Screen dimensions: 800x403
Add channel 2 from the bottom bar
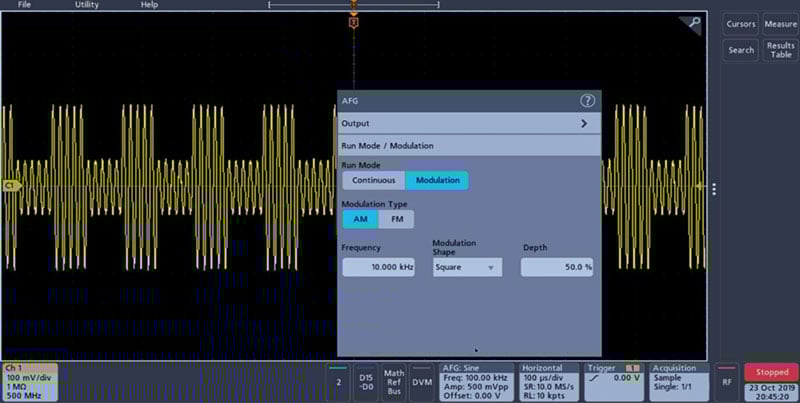click(339, 382)
